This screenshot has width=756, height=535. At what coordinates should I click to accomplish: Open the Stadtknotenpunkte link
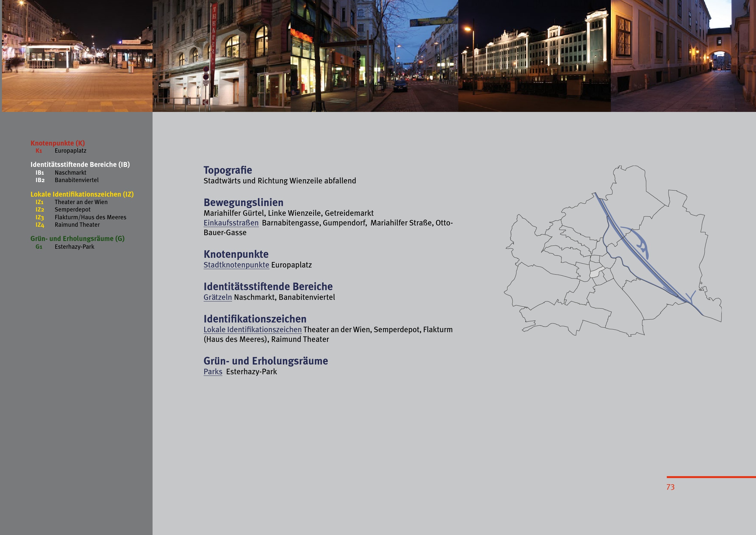tap(236, 265)
